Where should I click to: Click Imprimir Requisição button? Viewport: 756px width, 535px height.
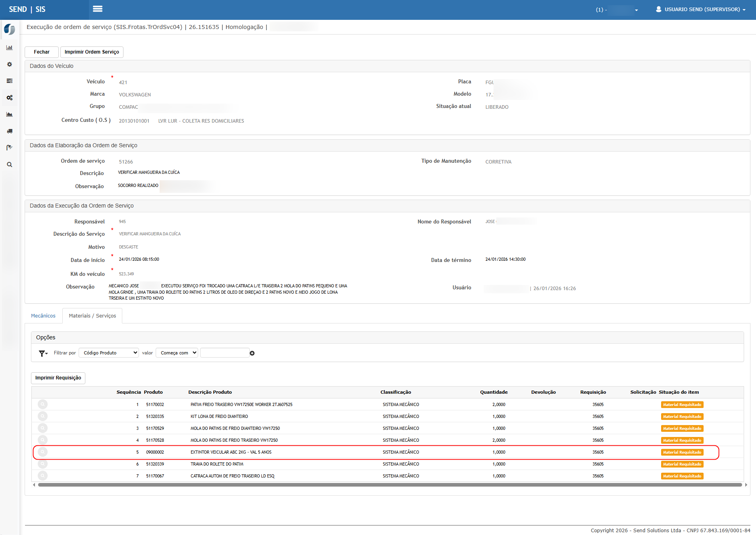coord(58,378)
